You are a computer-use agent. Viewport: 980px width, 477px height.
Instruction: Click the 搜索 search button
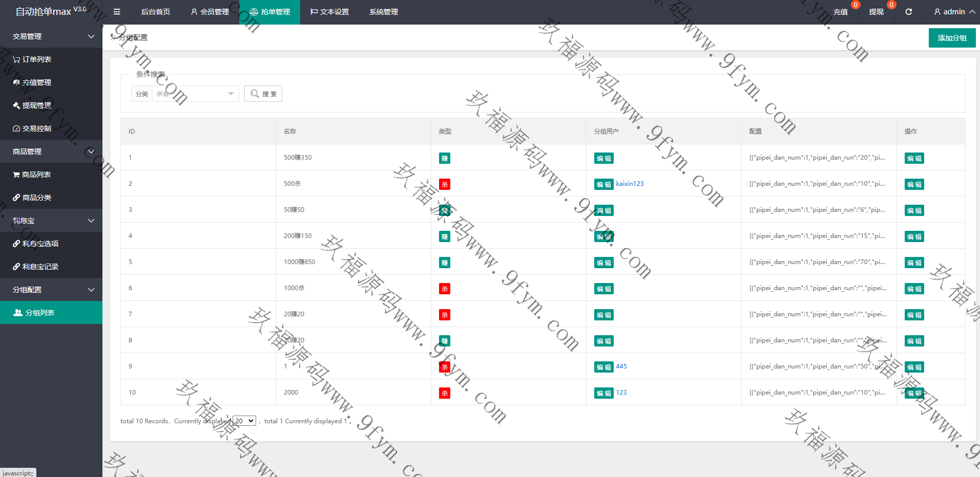point(263,94)
